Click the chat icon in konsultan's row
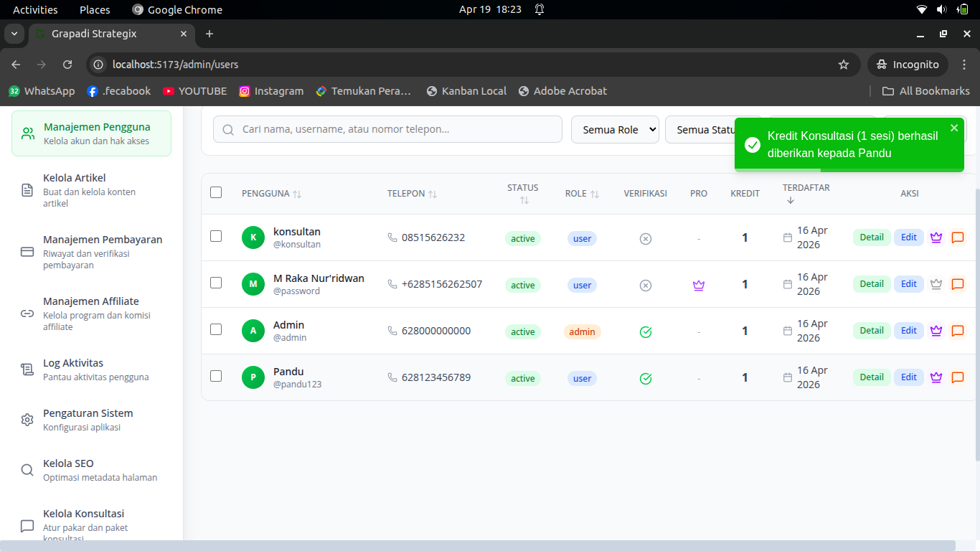The image size is (980, 551). [x=957, y=237]
